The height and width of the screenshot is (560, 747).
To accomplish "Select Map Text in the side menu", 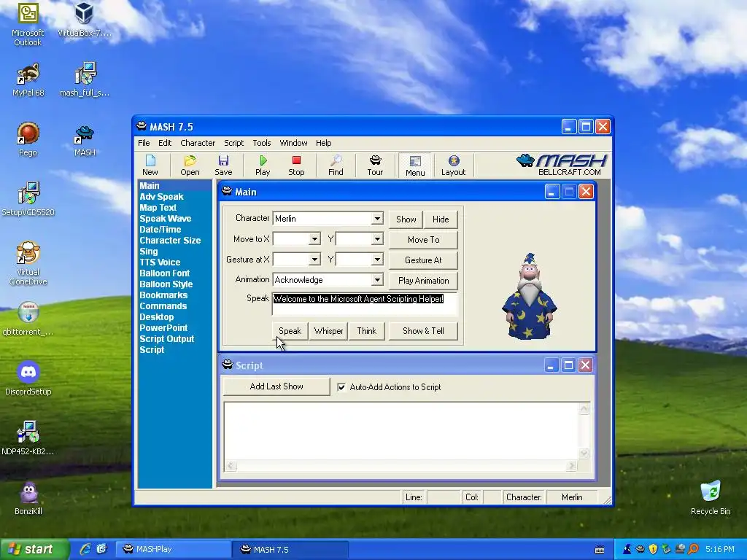I will pyautogui.click(x=158, y=208).
